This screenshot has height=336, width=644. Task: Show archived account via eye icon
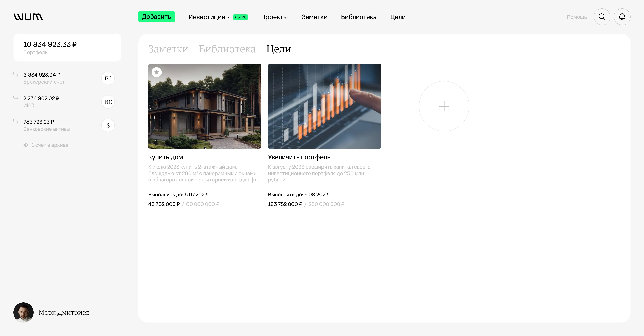[x=26, y=145]
